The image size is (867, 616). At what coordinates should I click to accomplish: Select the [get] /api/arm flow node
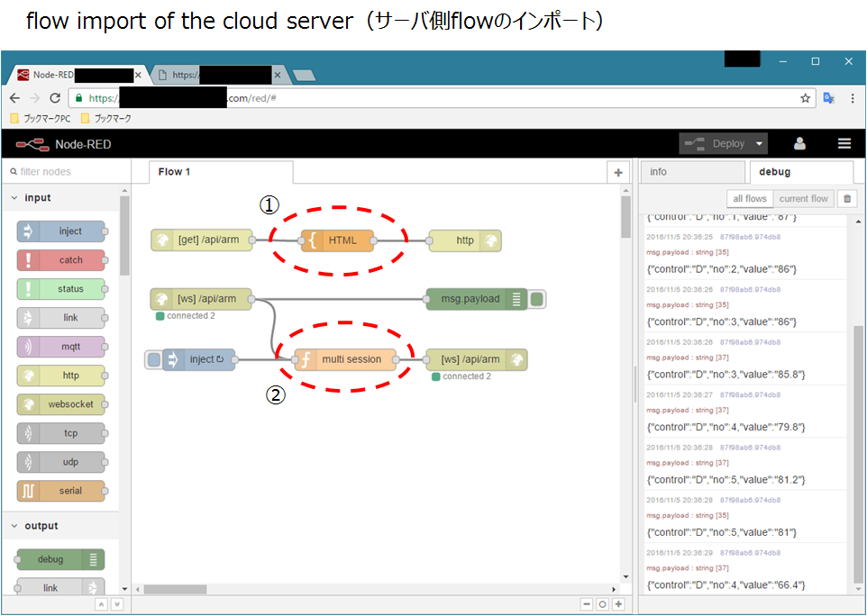(202, 240)
